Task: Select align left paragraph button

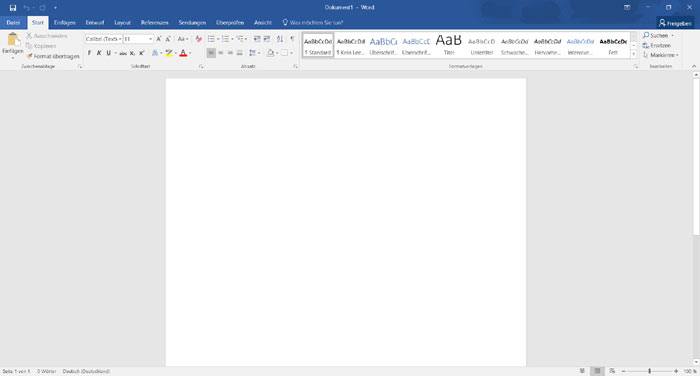Action: (x=211, y=53)
